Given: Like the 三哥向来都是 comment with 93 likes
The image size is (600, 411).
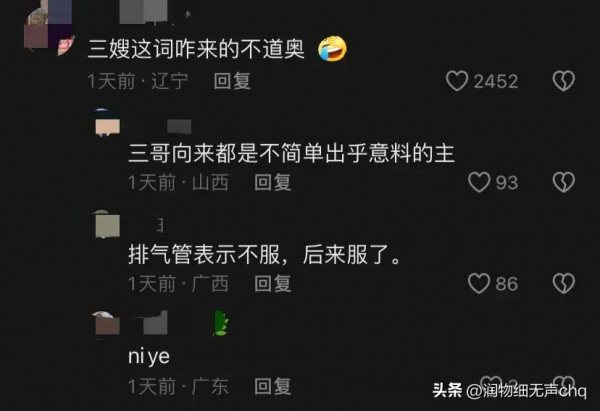Looking at the screenshot, I should (479, 182).
